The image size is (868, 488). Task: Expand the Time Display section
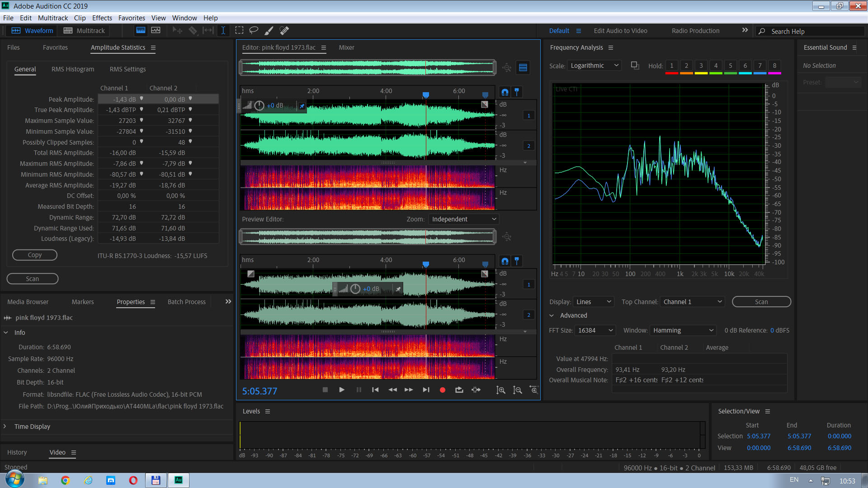pyautogui.click(x=5, y=427)
